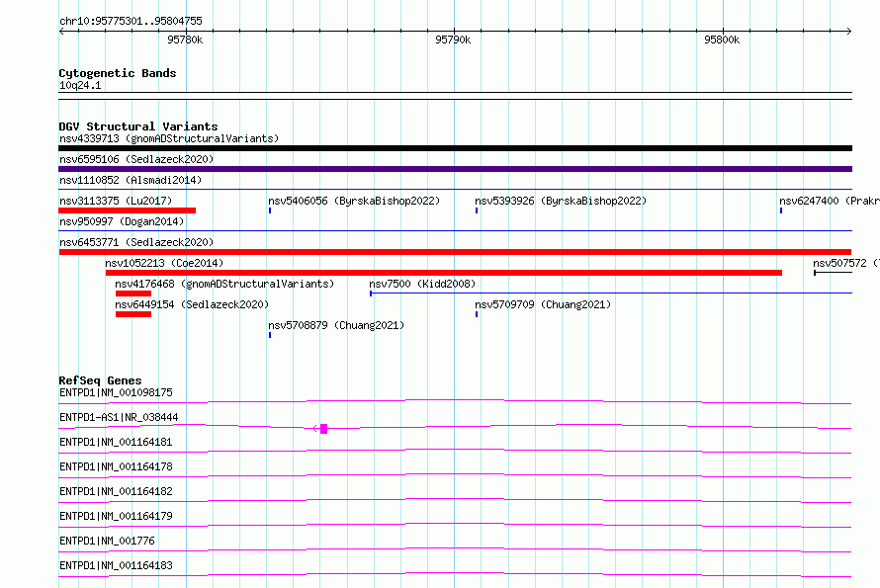
Task: Select the nsv6247400 variant label
Action: pyautogui.click(x=830, y=201)
